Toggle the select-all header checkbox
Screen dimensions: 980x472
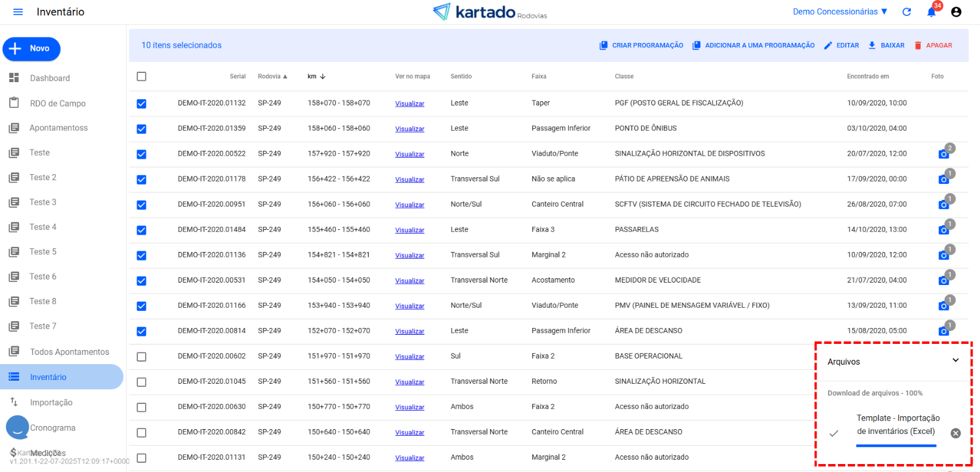pyautogui.click(x=141, y=77)
